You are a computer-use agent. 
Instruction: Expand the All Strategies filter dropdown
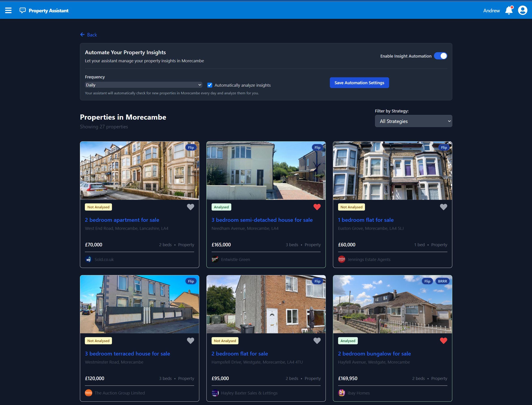[x=413, y=121]
